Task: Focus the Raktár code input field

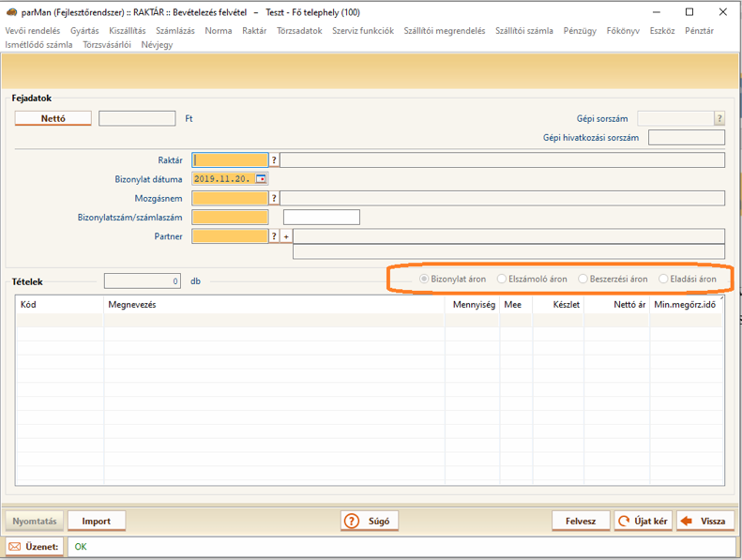Action: [230, 160]
